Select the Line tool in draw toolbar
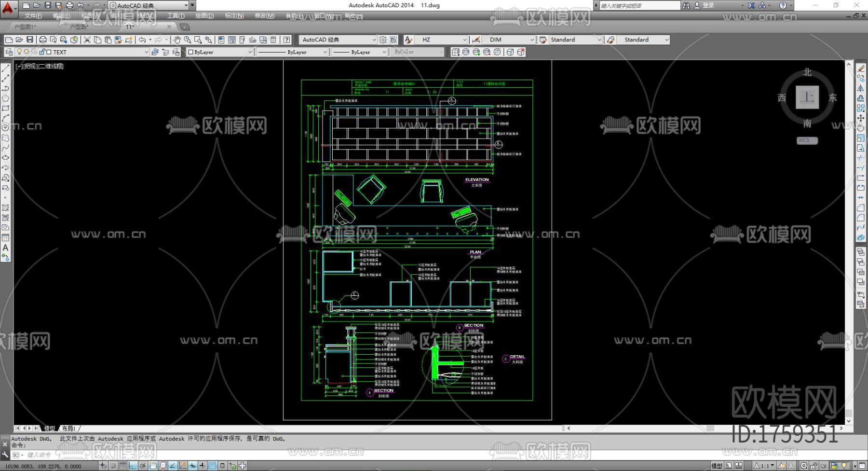 click(6, 69)
